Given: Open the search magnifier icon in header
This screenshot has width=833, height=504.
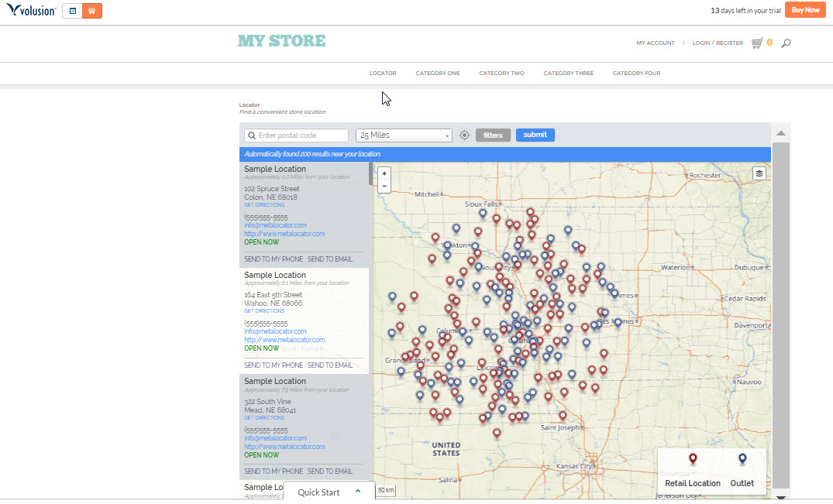Looking at the screenshot, I should click(786, 43).
